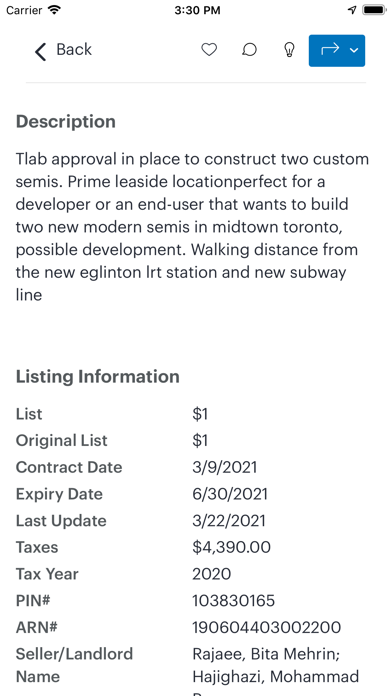392x696 pixels.
Task: Tap the location services arrow icon
Action: tap(352, 10)
